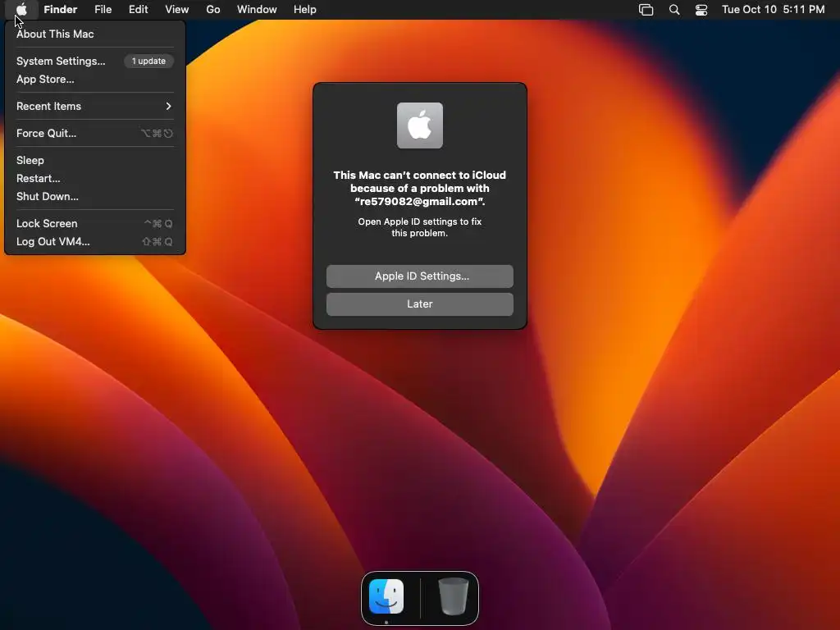Screen dimensions: 840x630
Task: Select Shut Down menu item
Action: pyautogui.click(x=95, y=197)
